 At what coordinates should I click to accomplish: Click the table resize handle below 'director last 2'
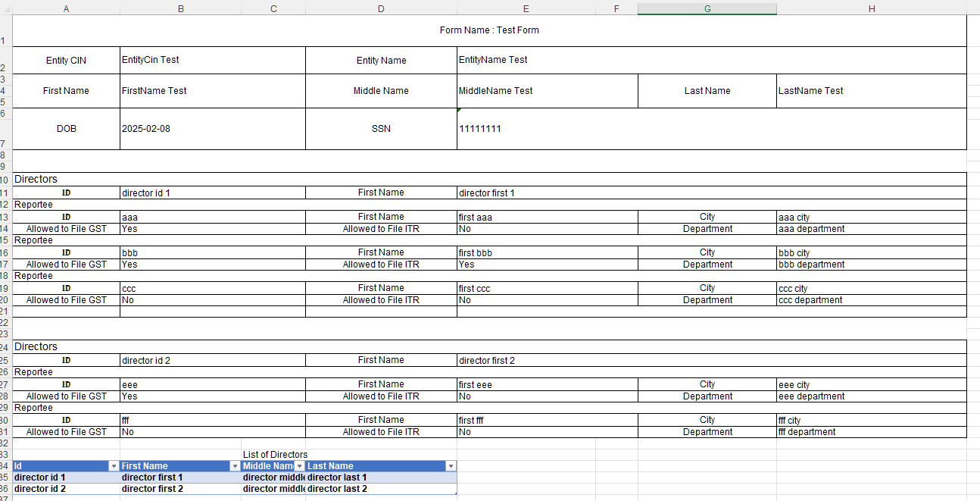point(455,493)
